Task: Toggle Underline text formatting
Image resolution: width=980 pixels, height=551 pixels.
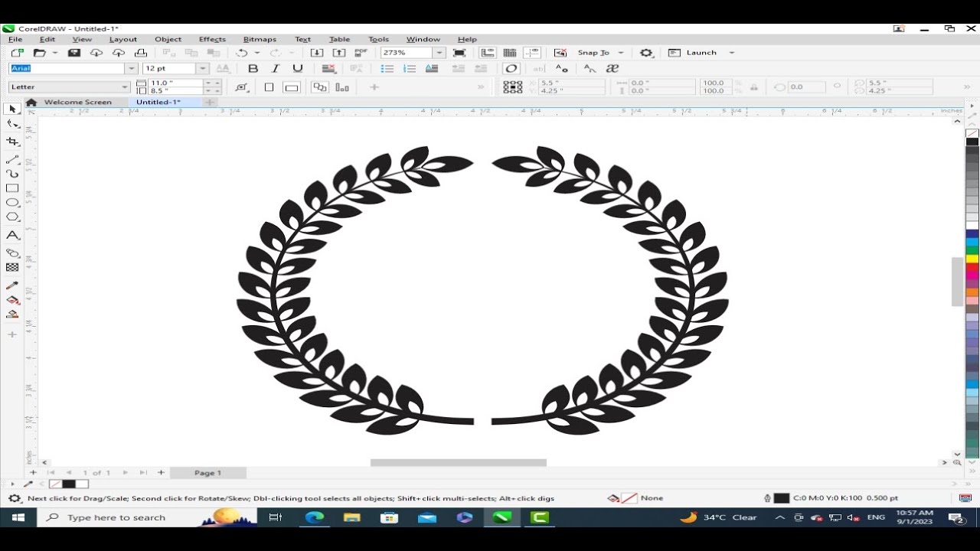Action: coord(298,69)
